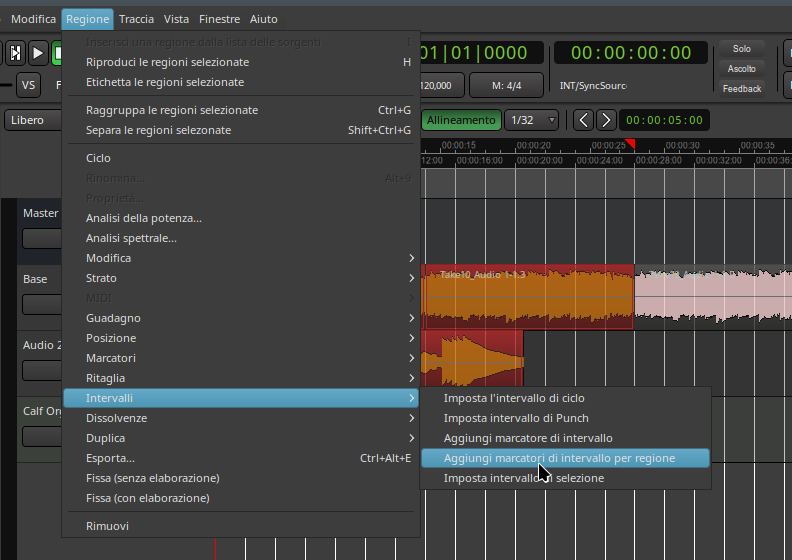Open the Traccia menu in menu bar
The image size is (792, 560).
tap(136, 19)
